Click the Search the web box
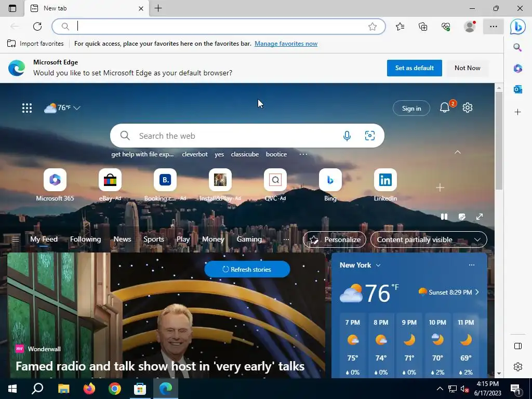This screenshot has height=399, width=532. pyautogui.click(x=247, y=136)
